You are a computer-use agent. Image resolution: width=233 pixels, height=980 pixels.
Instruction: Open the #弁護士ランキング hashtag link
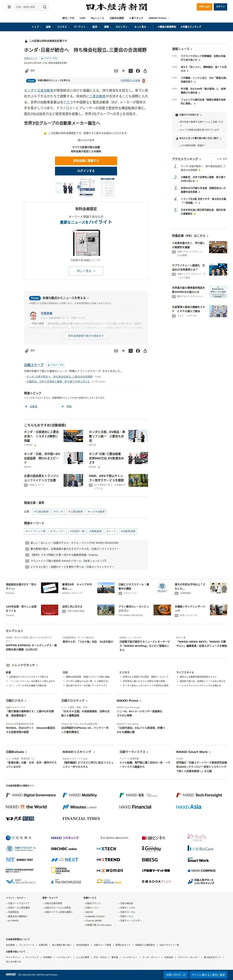[x=191, y=27]
